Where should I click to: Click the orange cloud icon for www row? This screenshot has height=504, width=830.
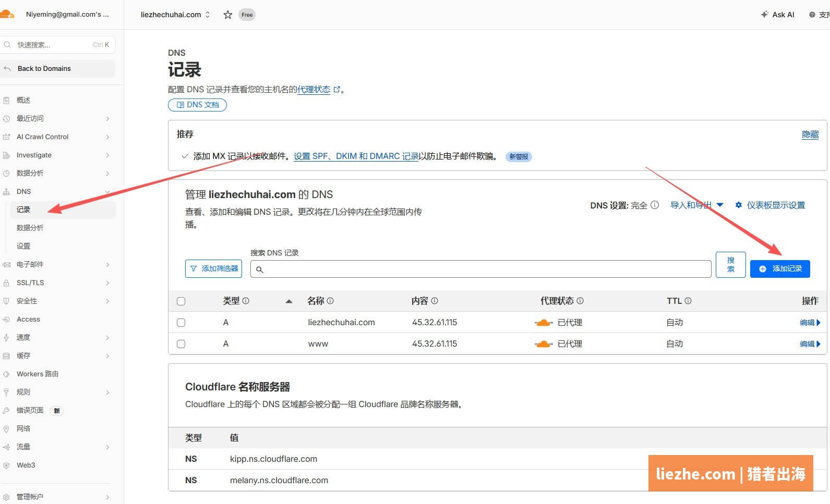pos(544,344)
